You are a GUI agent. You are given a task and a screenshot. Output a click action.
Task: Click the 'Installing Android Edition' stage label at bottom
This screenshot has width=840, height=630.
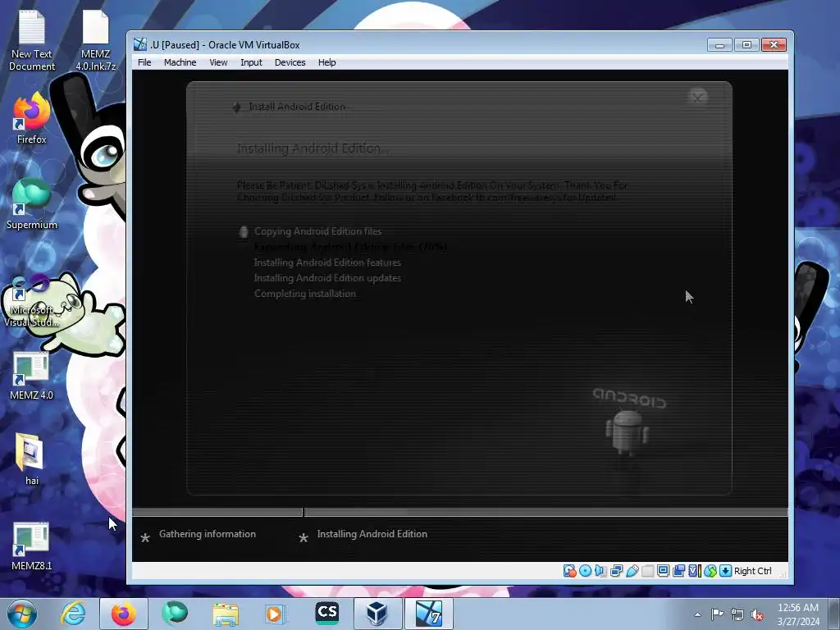tap(372, 534)
